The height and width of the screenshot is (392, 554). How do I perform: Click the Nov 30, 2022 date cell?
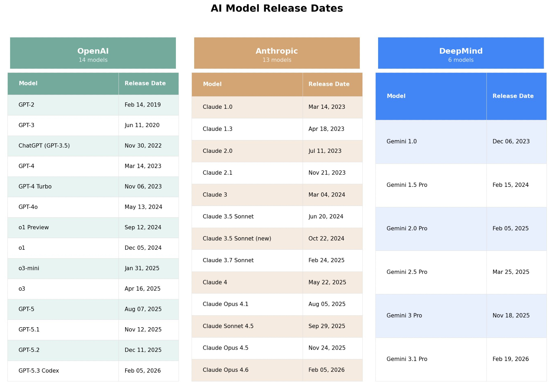(x=143, y=146)
